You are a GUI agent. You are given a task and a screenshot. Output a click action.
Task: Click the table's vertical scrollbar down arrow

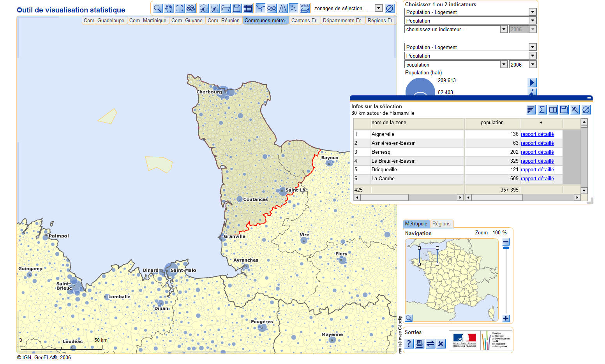pos(584,190)
